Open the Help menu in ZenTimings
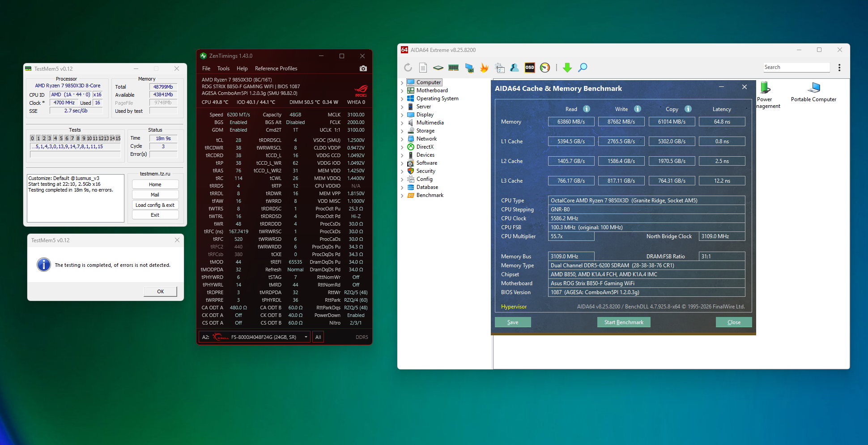 [242, 68]
